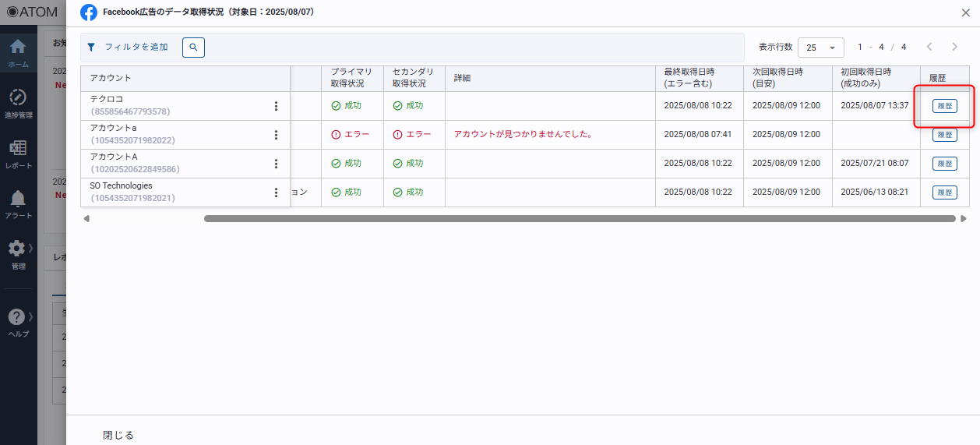980x445 pixels.
Task: Click 履歴 button for SO Technologies row
Action: coord(944,192)
